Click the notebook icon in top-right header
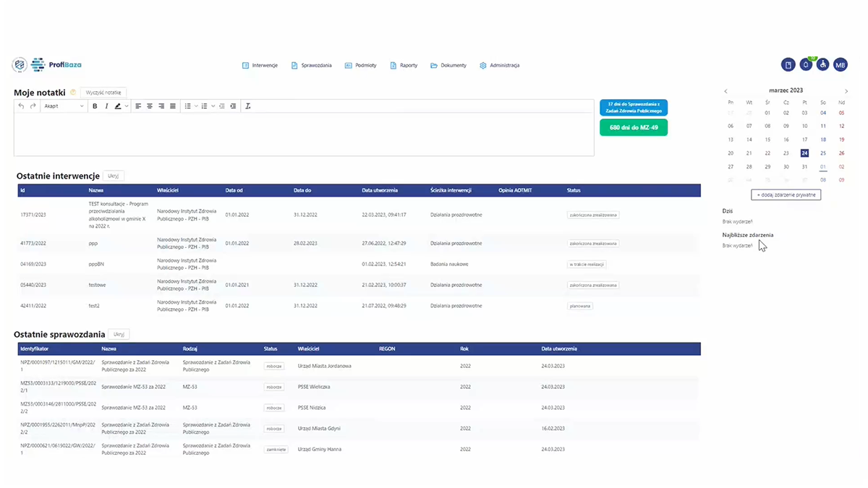The height and width of the screenshot is (488, 868). click(788, 65)
